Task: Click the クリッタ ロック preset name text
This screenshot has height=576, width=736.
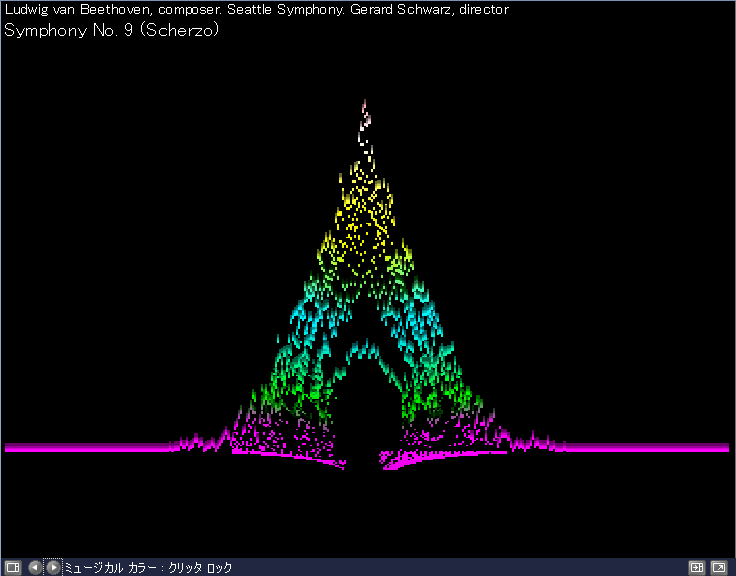Action: tap(200, 568)
